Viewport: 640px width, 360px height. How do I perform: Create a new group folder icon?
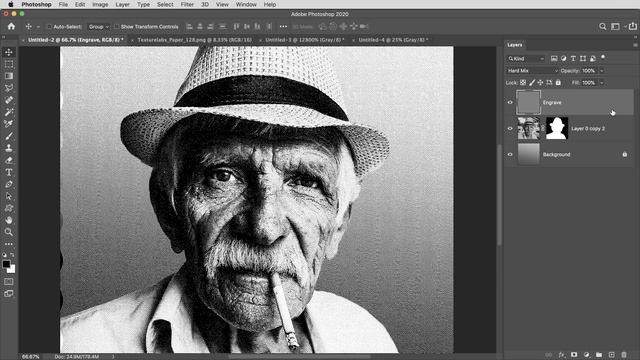tap(599, 355)
